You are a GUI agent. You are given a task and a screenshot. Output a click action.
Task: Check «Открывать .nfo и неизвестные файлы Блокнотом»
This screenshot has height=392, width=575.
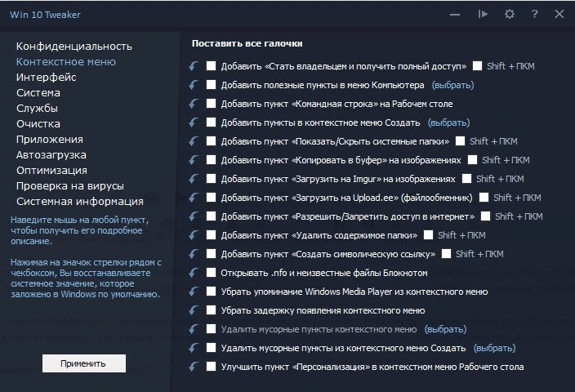click(211, 273)
